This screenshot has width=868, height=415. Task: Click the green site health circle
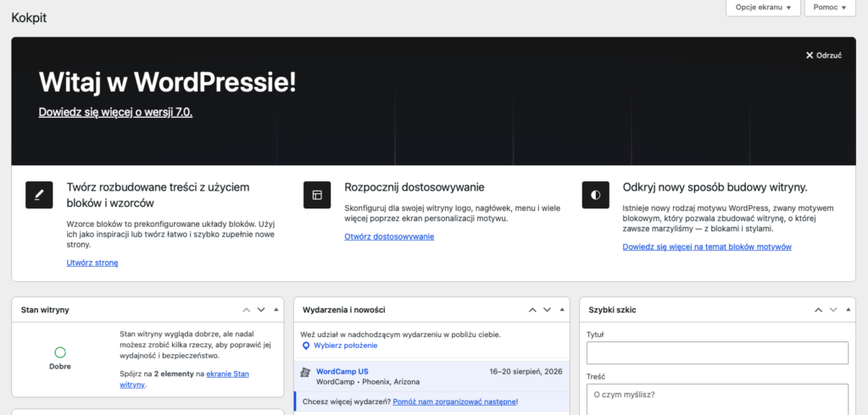tap(60, 352)
